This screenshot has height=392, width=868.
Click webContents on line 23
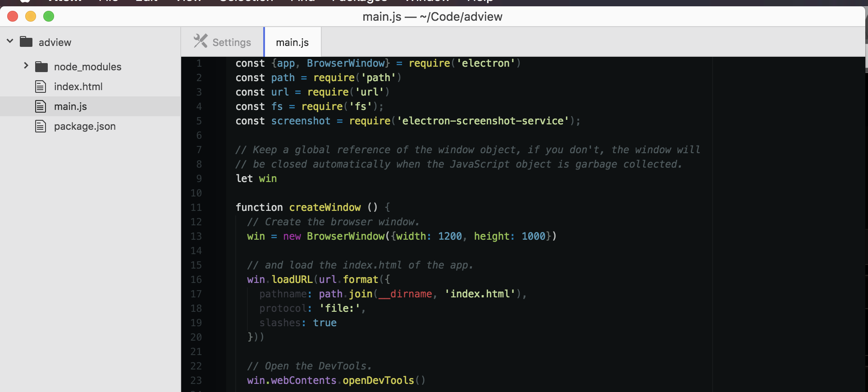304,380
